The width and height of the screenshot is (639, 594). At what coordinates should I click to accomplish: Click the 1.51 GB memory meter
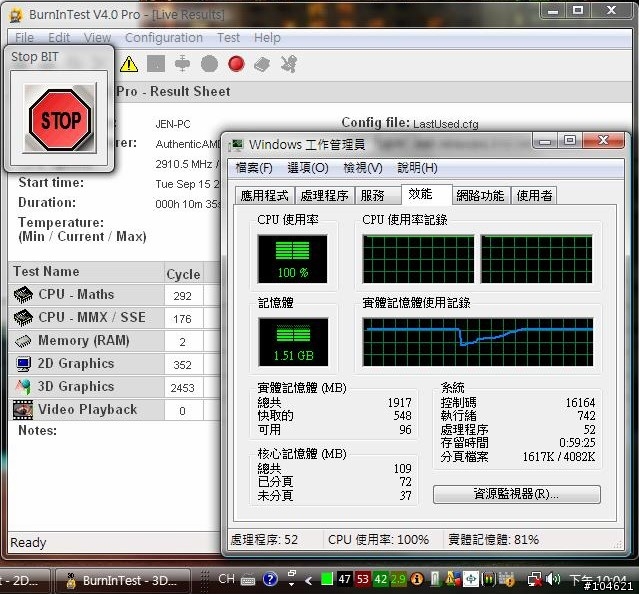(293, 342)
